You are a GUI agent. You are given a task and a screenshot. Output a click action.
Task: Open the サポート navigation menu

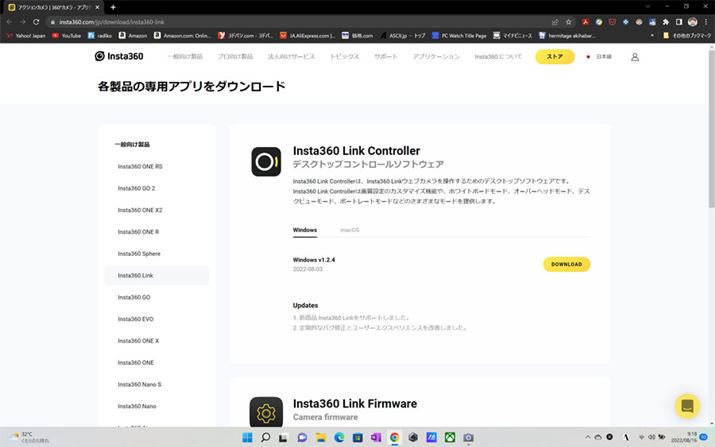click(386, 57)
